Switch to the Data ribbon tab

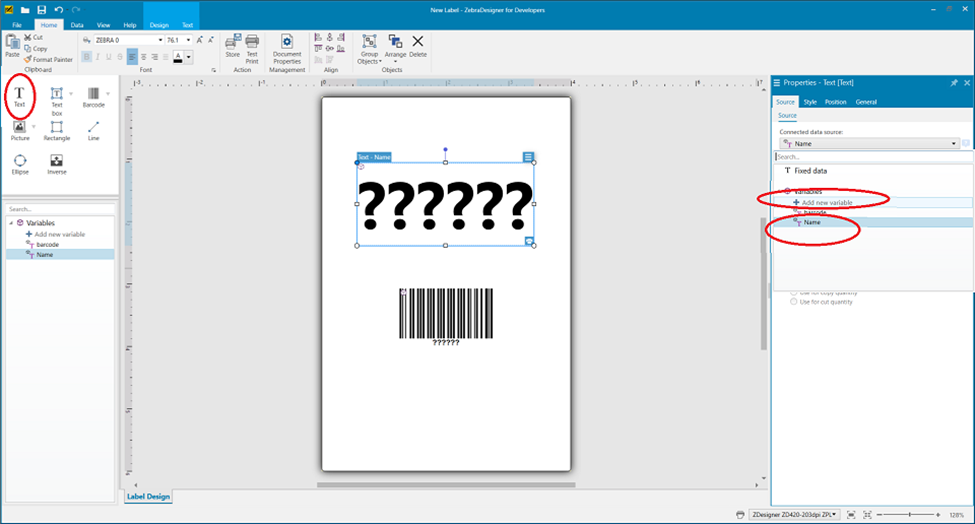(x=77, y=25)
